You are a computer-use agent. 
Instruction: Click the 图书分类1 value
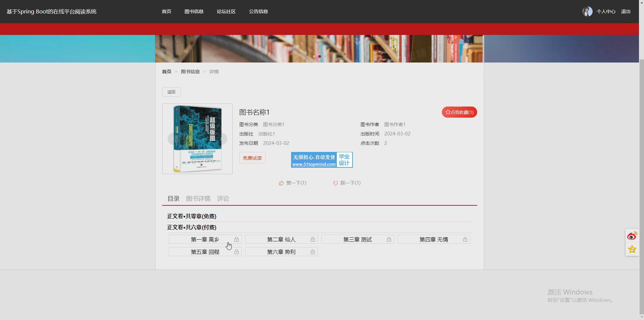pyautogui.click(x=274, y=124)
